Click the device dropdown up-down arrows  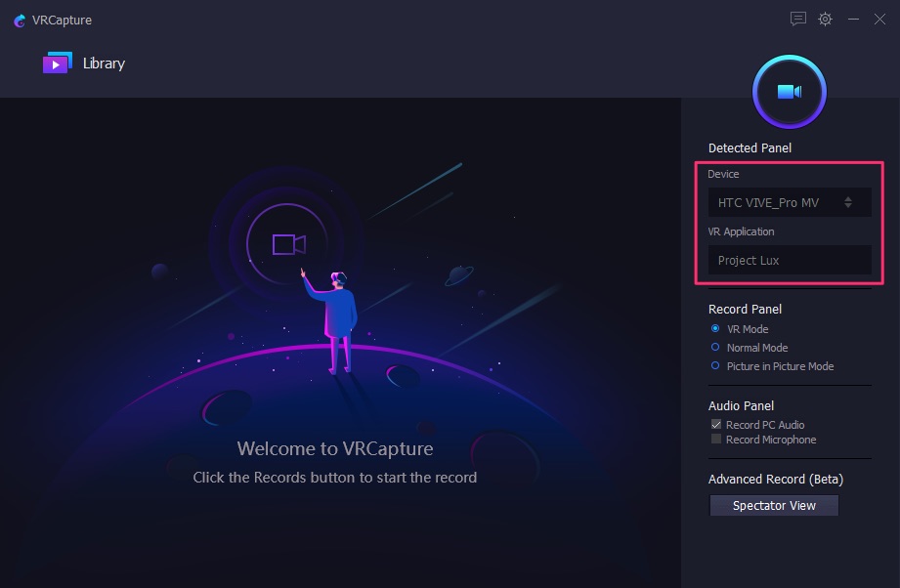tap(848, 202)
